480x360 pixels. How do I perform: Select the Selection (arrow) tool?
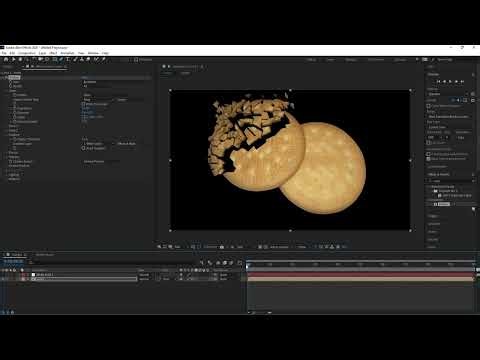click(13, 59)
